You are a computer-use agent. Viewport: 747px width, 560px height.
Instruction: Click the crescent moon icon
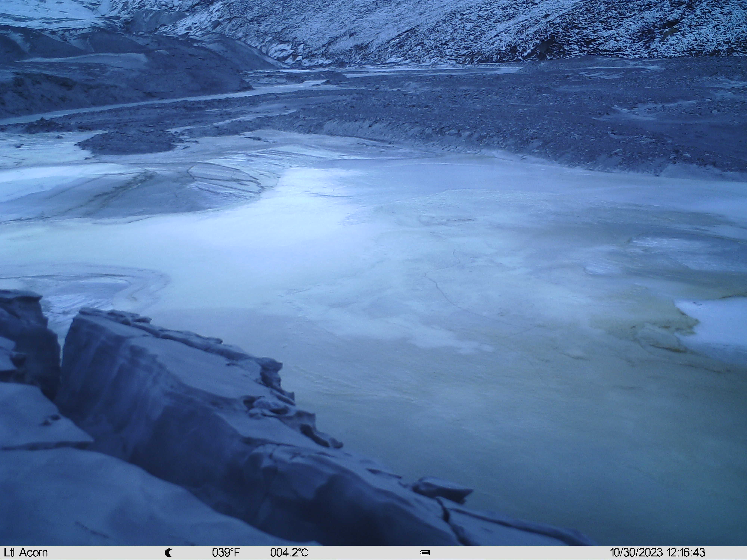pos(168,553)
